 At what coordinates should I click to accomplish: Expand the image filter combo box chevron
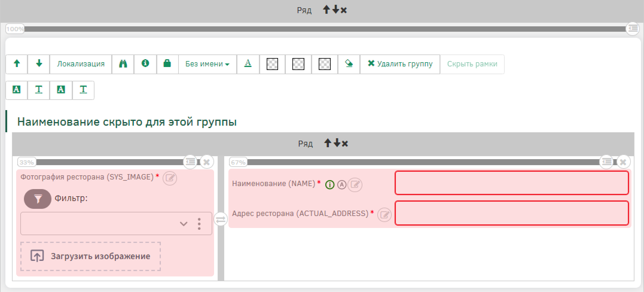[184, 224]
